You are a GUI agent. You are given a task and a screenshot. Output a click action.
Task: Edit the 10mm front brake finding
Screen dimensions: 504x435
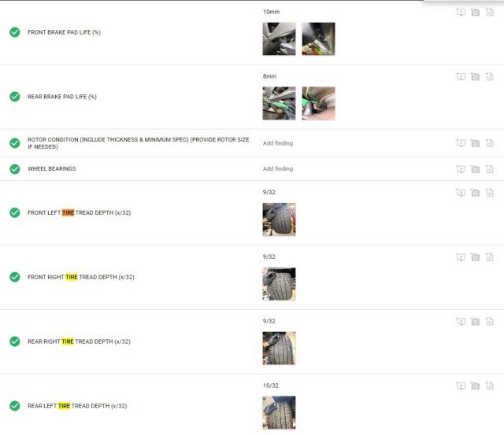[271, 12]
